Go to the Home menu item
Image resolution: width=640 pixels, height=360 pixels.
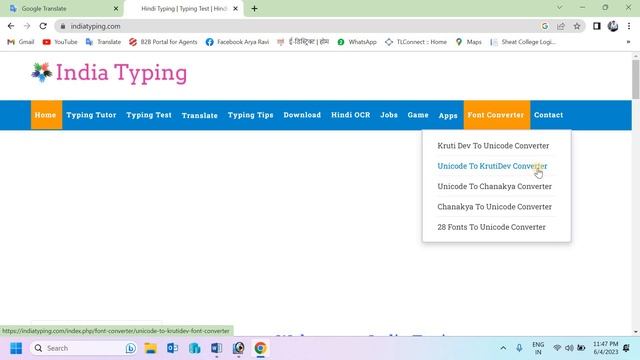pyautogui.click(x=46, y=115)
